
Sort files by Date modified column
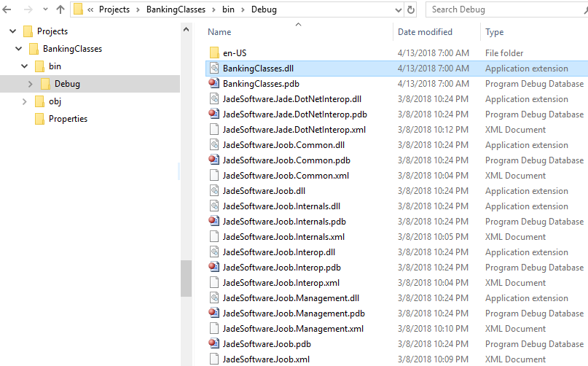click(425, 32)
